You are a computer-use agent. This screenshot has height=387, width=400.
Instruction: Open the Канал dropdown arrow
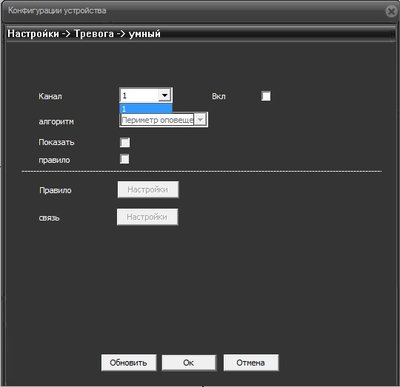[x=164, y=96]
